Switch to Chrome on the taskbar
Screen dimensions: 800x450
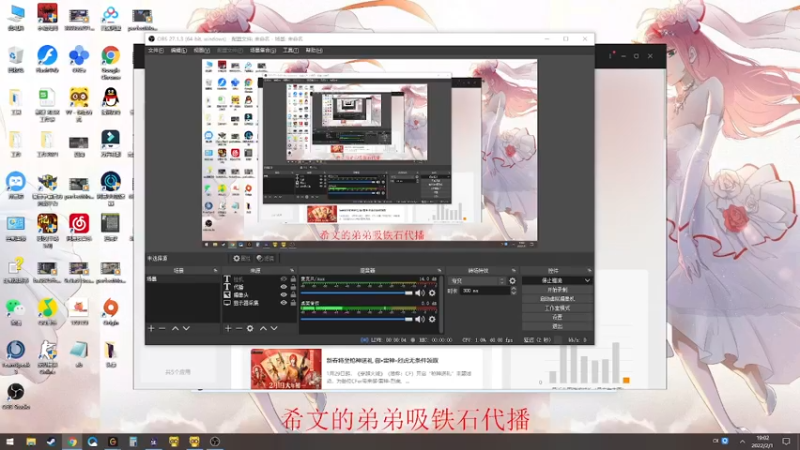coord(72,441)
